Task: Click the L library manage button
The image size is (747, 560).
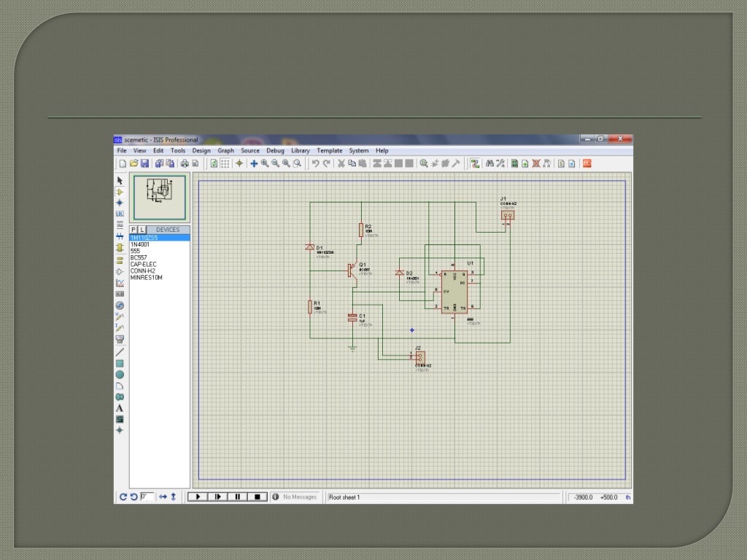Action: tap(142, 230)
